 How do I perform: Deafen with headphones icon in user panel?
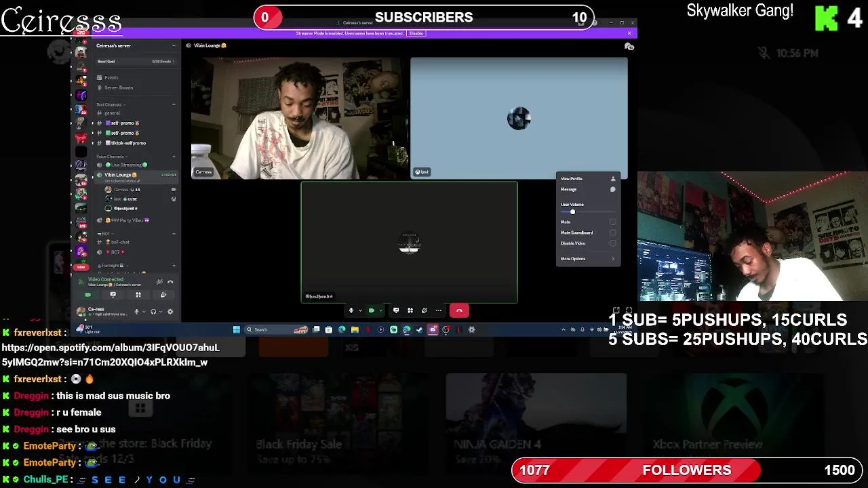(153, 312)
